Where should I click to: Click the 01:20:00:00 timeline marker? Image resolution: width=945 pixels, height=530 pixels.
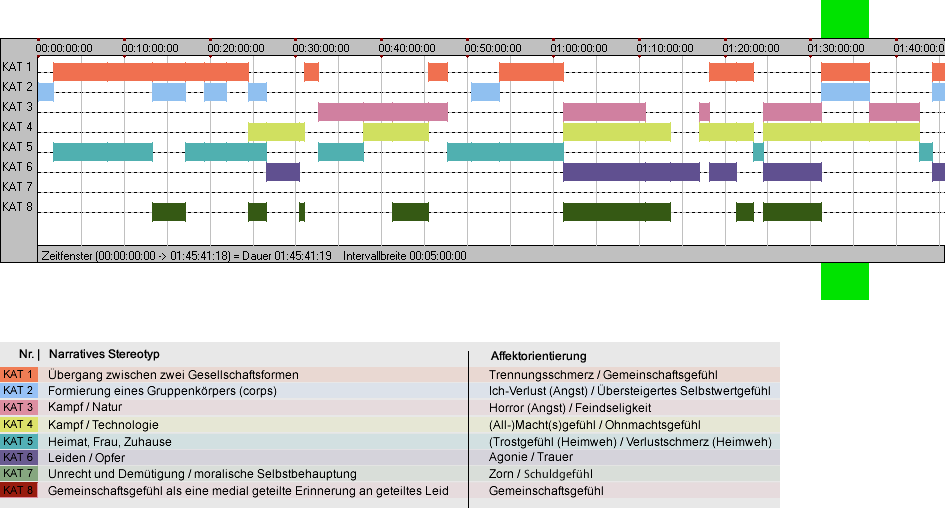(x=751, y=48)
